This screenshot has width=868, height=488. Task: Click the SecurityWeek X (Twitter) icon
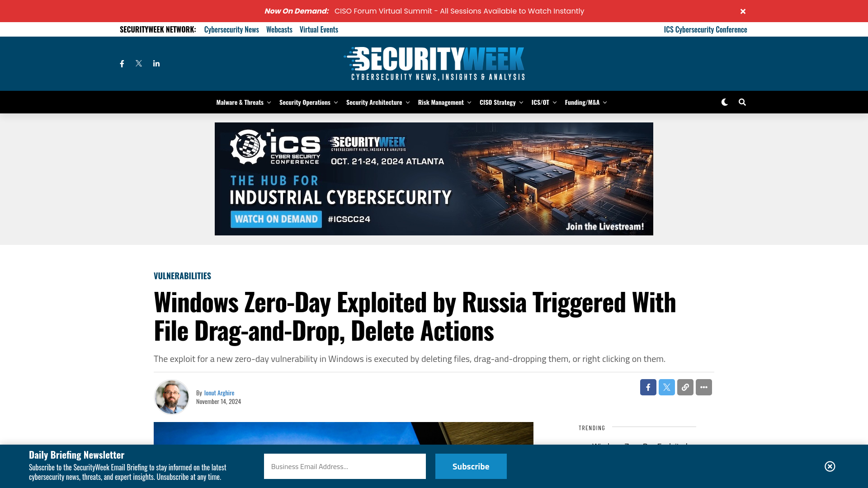(x=139, y=64)
